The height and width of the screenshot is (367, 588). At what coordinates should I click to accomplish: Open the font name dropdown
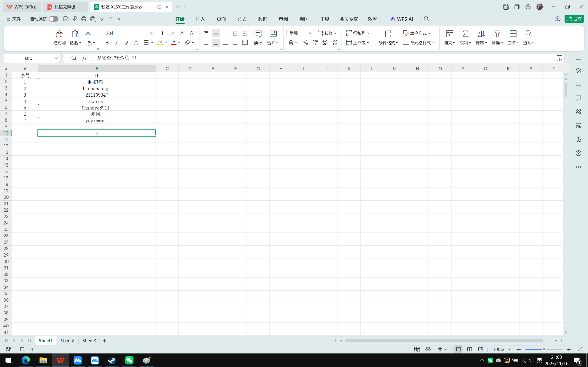coord(152,33)
